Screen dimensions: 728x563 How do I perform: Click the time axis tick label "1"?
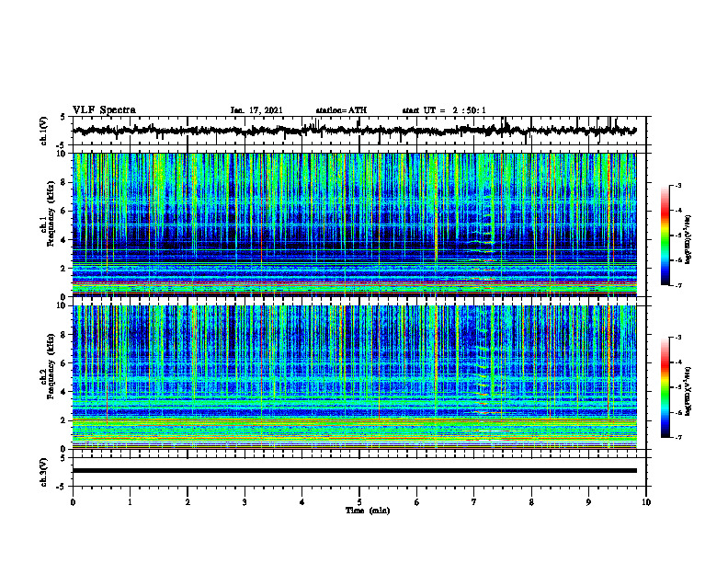click(x=130, y=502)
